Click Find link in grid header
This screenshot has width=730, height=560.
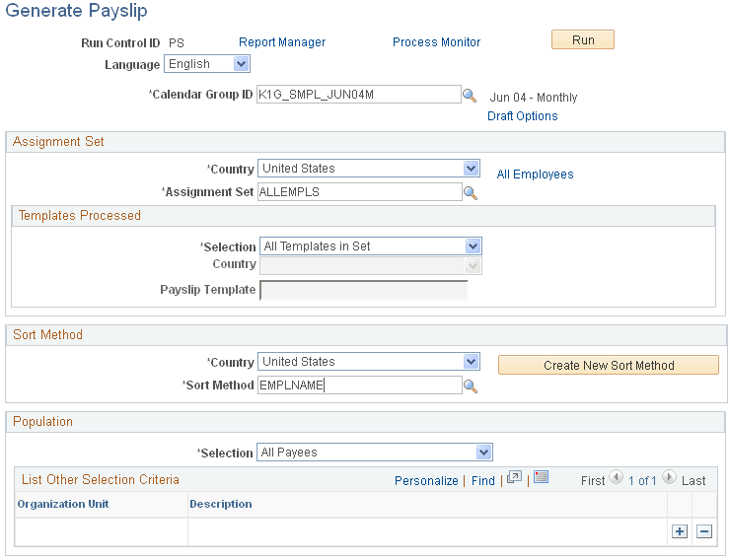point(483,481)
